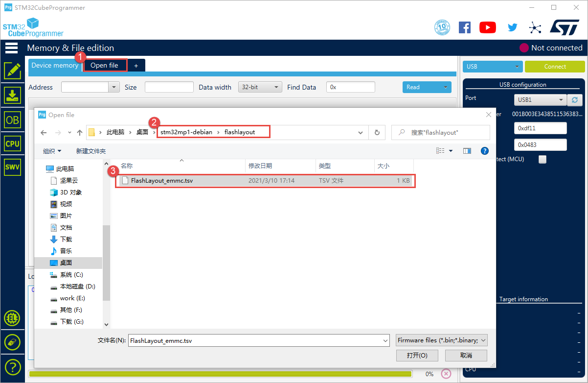
Task: Click the Connect button
Action: point(555,67)
